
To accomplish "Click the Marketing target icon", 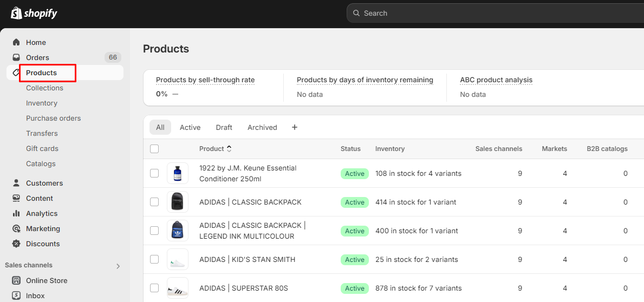I will (16, 228).
